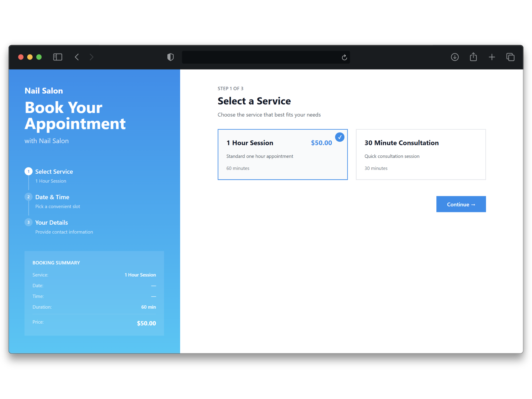532x399 pixels.
Task: Open step 2 Date & Time
Action: (52, 197)
